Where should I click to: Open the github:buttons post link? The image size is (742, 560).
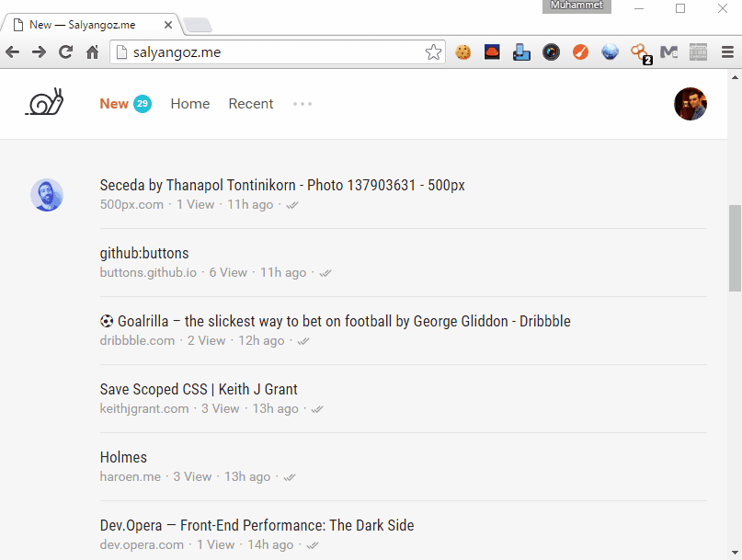point(144,253)
